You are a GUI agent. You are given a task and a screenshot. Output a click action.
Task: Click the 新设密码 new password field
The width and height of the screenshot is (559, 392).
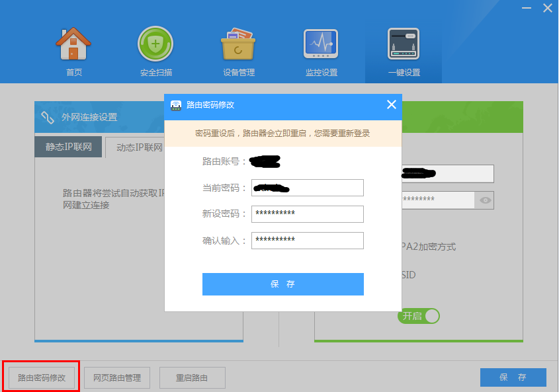pyautogui.click(x=307, y=214)
